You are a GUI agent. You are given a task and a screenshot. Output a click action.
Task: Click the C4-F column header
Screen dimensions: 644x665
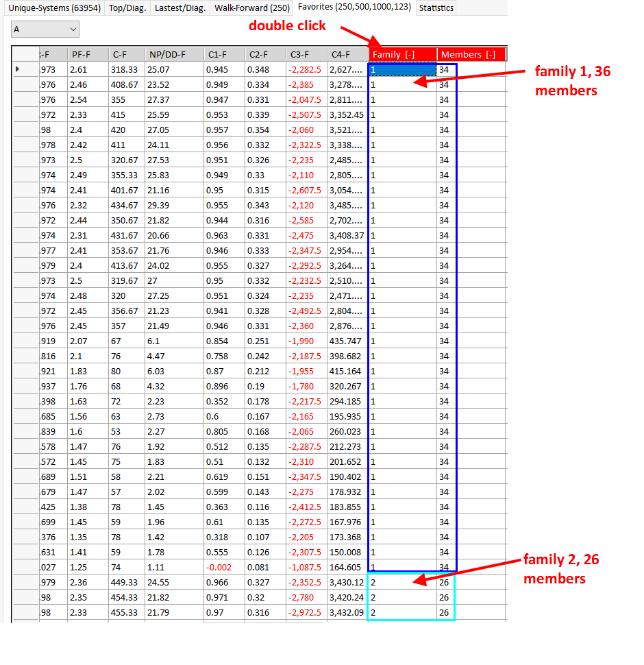click(x=347, y=55)
